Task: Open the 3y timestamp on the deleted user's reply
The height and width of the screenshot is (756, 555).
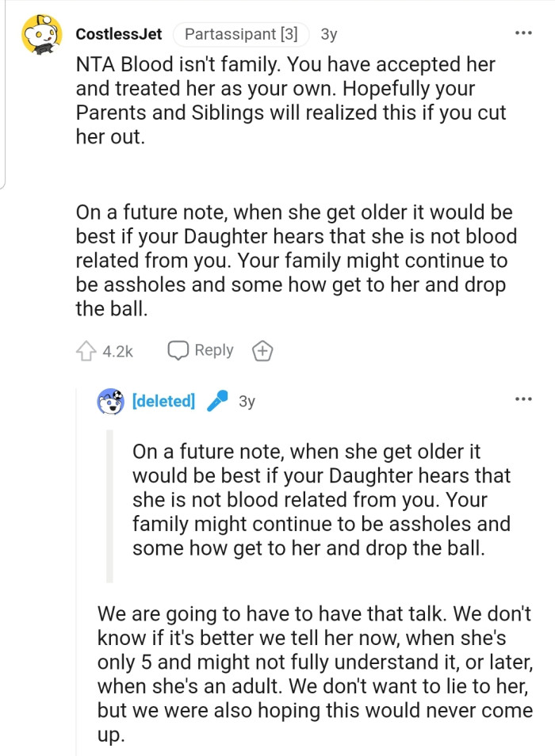Action: [x=247, y=401]
